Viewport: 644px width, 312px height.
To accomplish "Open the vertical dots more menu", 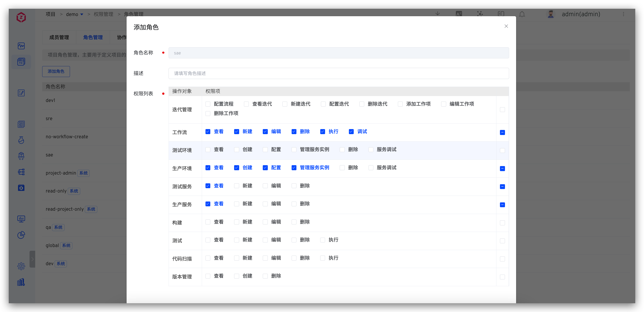I will (x=623, y=14).
